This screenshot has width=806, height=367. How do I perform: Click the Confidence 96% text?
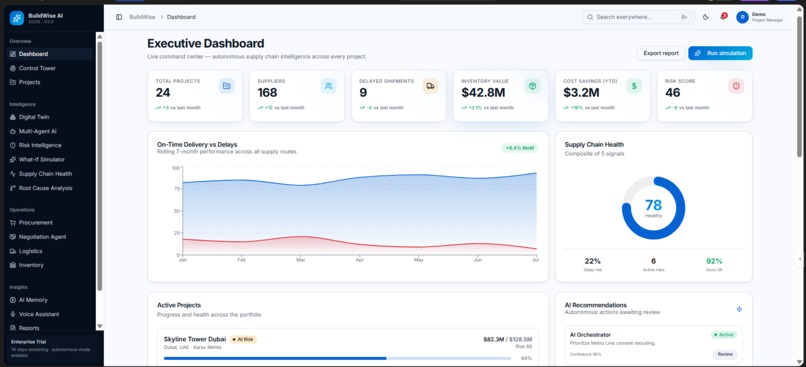585,354
